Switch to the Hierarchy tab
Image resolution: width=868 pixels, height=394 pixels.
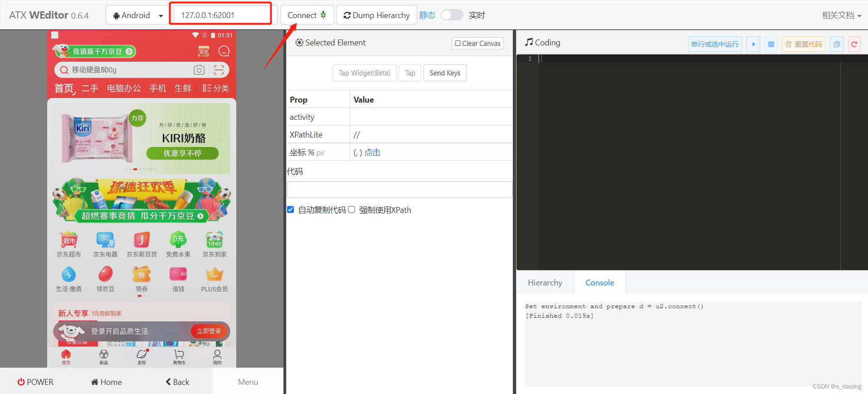click(545, 282)
